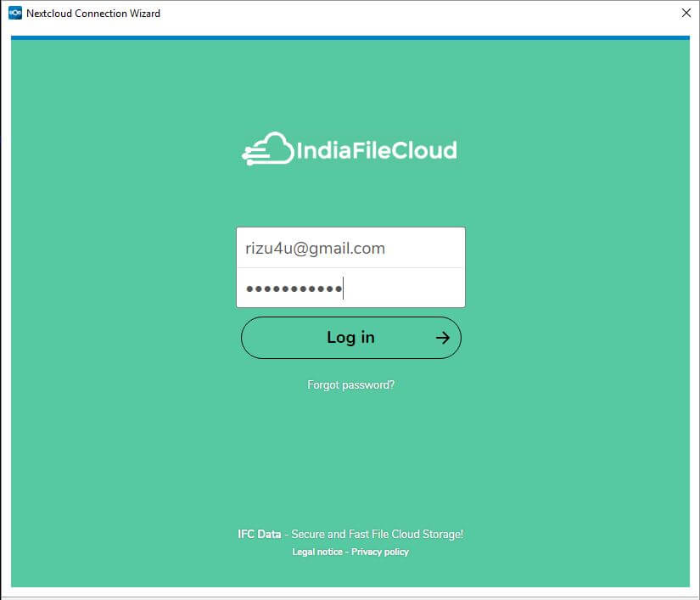Click the arrow icon inside the Log in button
This screenshot has width=700, height=600.
click(x=442, y=337)
